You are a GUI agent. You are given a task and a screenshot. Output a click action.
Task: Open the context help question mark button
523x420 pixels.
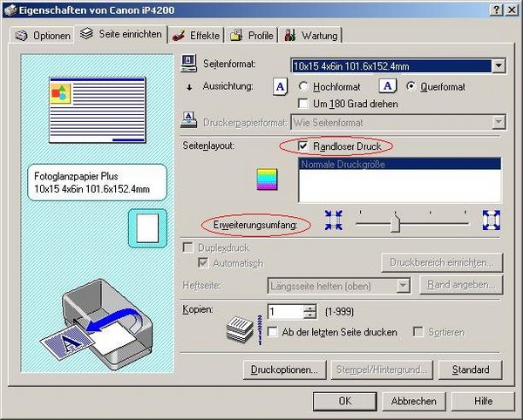[x=496, y=9]
